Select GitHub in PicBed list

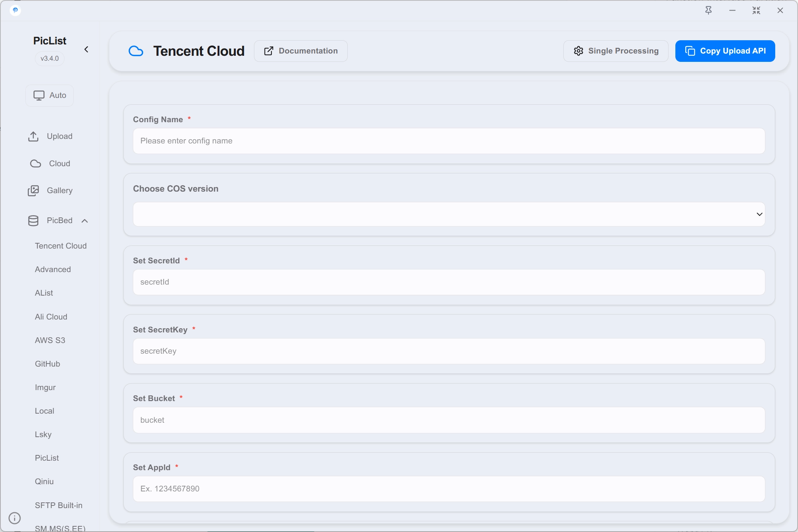[47, 364]
